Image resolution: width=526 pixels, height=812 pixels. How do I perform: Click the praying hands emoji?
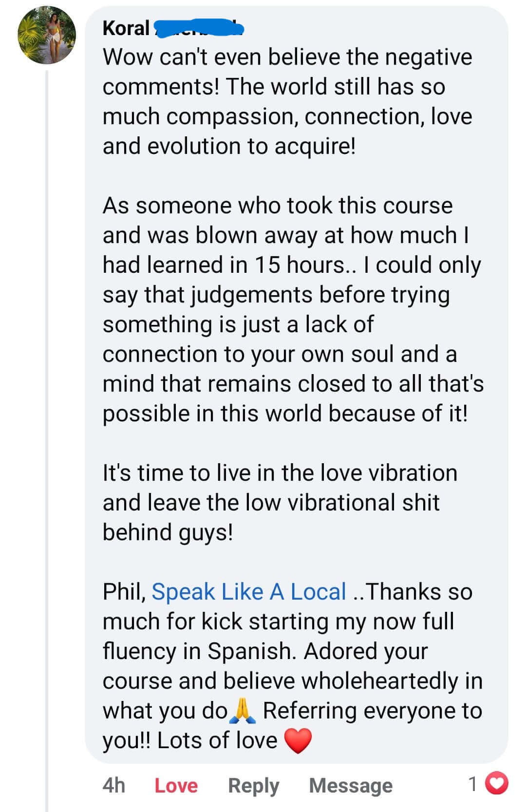click(x=242, y=711)
